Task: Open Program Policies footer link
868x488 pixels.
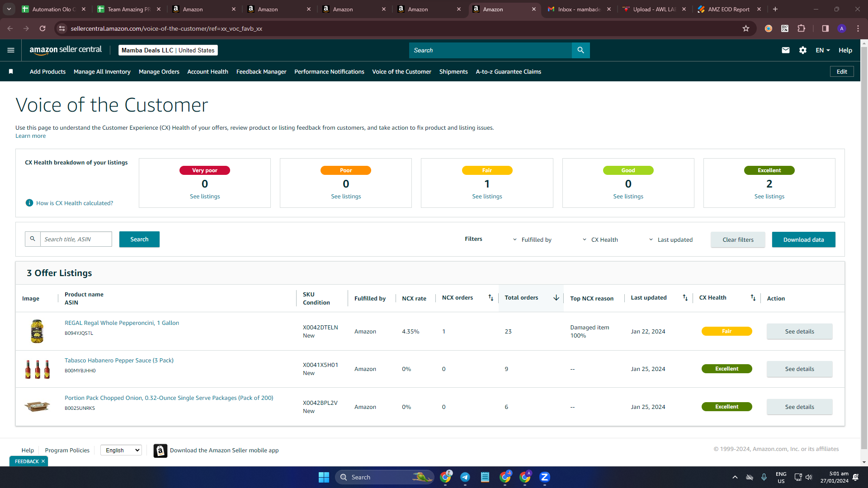Action: (67, 450)
